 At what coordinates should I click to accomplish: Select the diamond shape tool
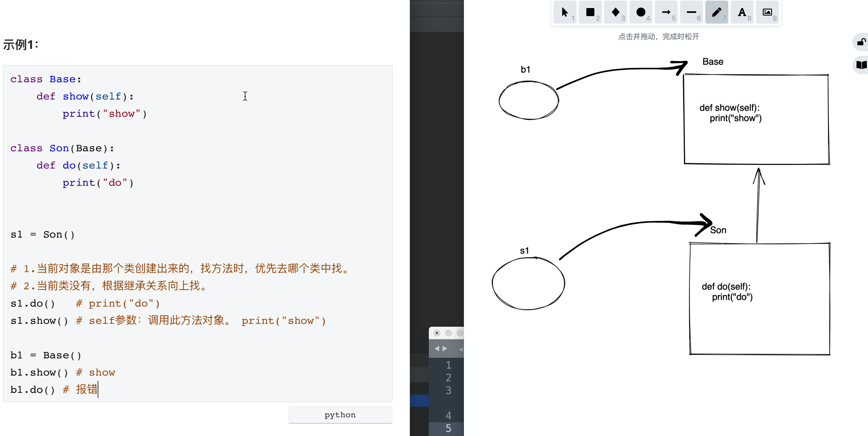coord(616,12)
